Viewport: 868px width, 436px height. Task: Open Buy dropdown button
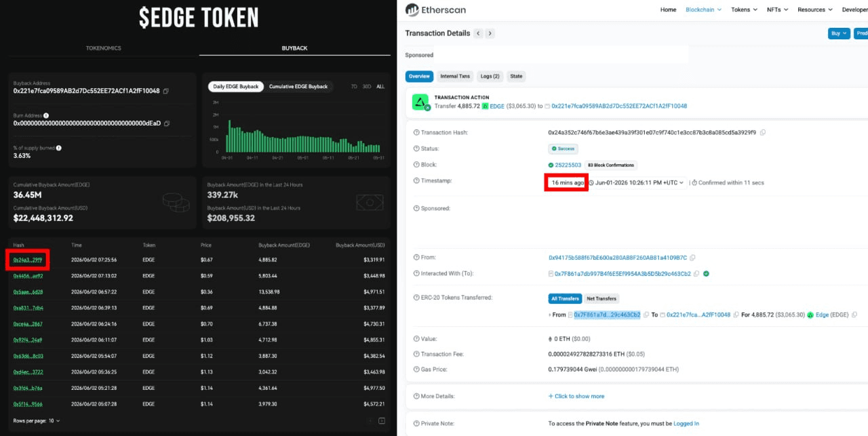(x=839, y=33)
